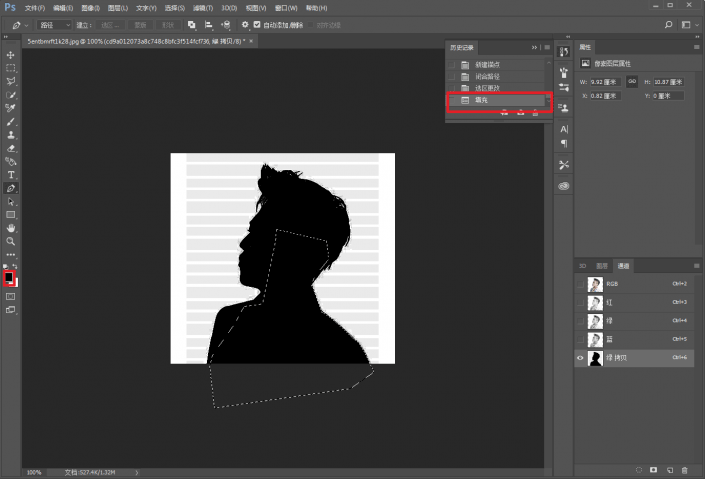Viewport: 705px width, 479px height.
Task: Open Pen tool preset picker arrow
Action: [26, 25]
